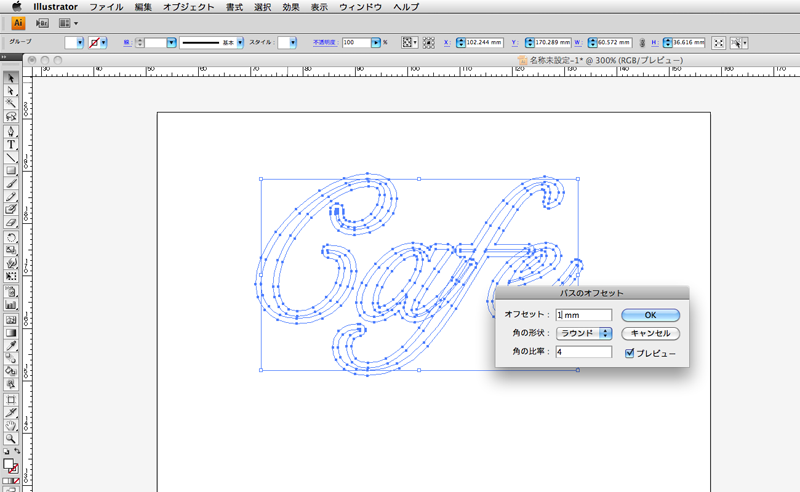Select the Symbol Sprayer tool
800x492 pixels.
(x=11, y=292)
